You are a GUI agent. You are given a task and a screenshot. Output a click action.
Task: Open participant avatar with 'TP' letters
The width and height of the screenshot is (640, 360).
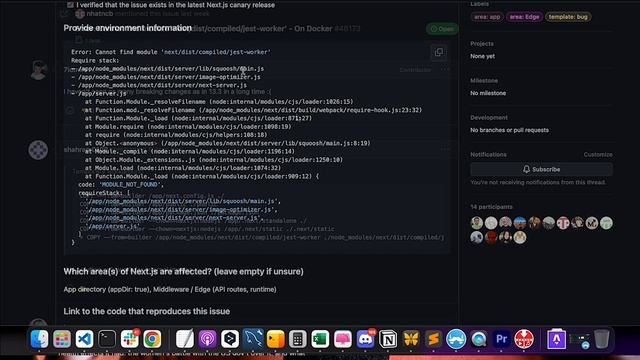(x=563, y=223)
